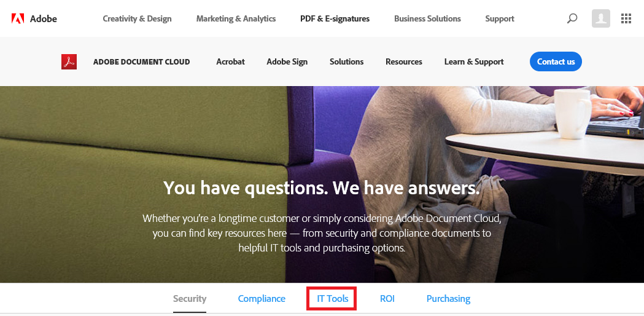Open the apps grid icon

626,18
